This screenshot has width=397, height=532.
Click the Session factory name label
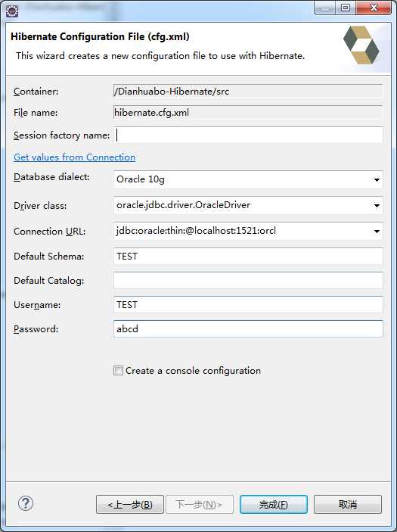tap(62, 135)
